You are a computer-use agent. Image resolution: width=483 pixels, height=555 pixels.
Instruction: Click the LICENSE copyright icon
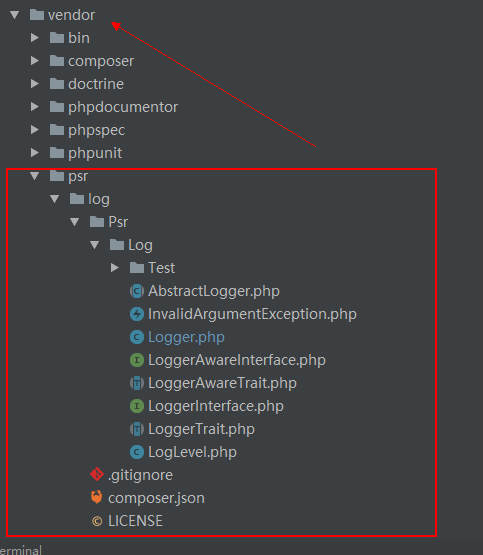tap(97, 521)
